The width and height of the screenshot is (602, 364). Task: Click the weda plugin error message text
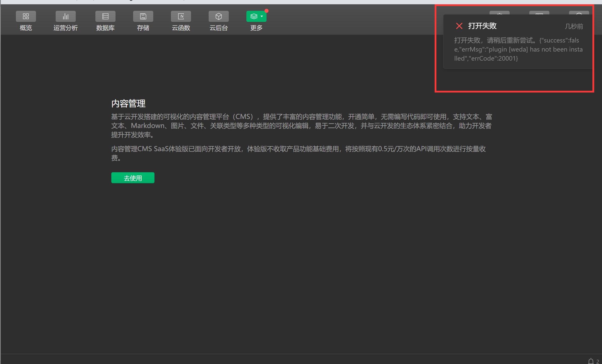pyautogui.click(x=518, y=50)
